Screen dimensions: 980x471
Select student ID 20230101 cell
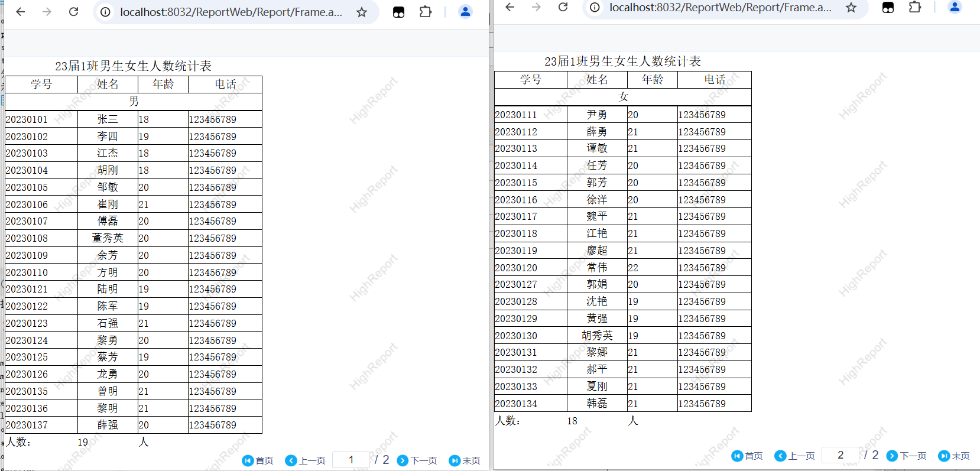tap(41, 119)
